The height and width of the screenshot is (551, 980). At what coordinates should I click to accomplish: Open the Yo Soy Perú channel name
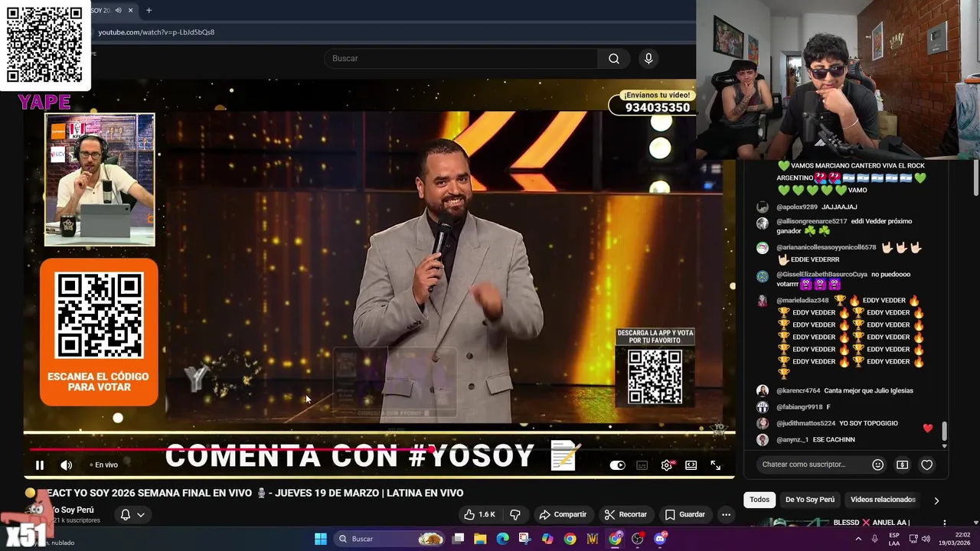pos(73,510)
